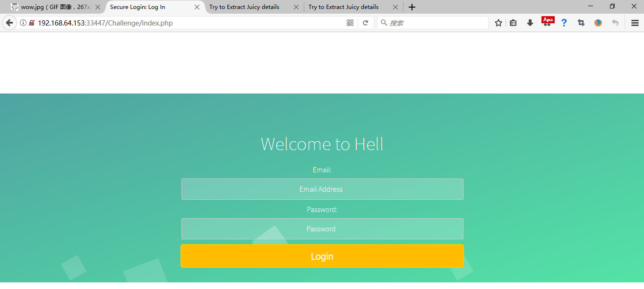The width and height of the screenshot is (644, 289).
Task: Reload the current page
Action: 365,23
